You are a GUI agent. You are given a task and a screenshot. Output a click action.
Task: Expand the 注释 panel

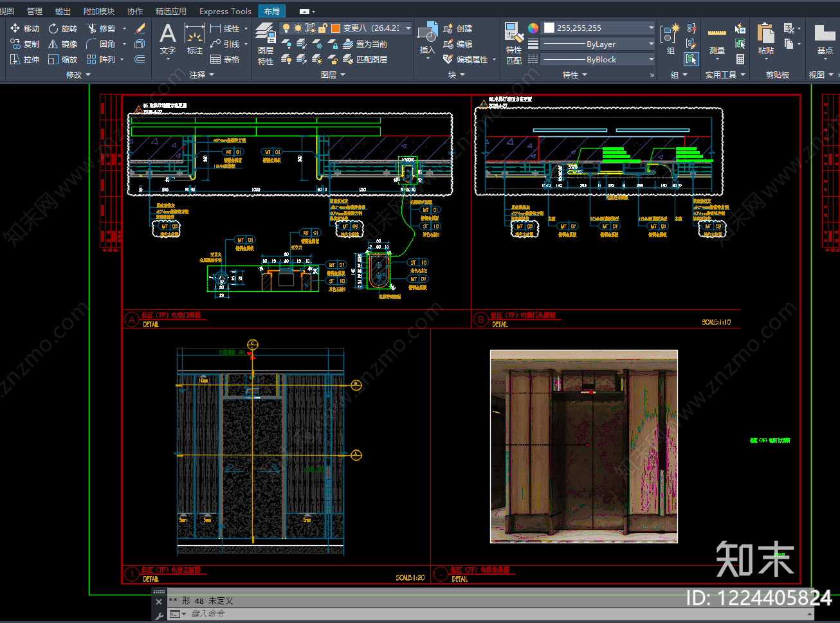202,75
